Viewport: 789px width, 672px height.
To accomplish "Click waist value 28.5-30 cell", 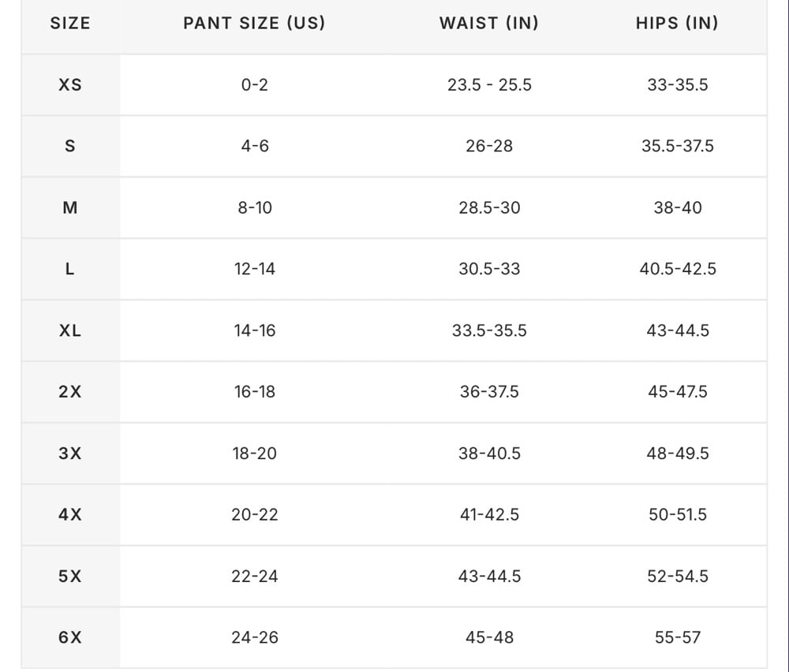I will (489, 207).
